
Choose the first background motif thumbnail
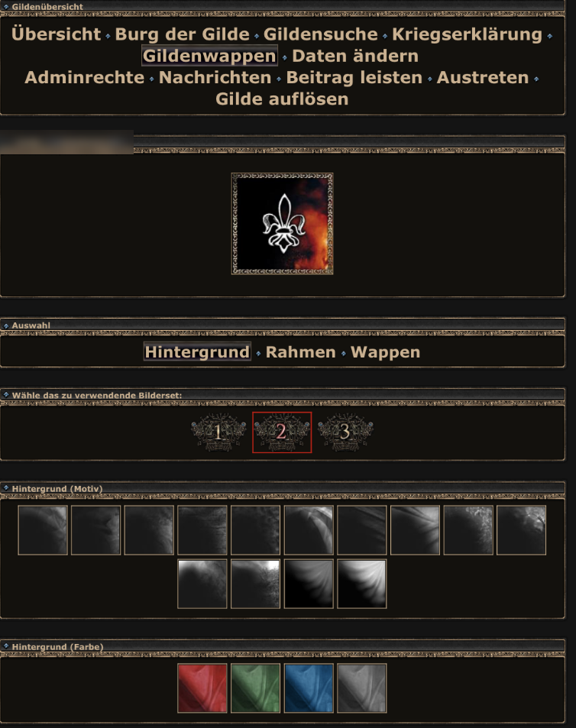click(43, 530)
